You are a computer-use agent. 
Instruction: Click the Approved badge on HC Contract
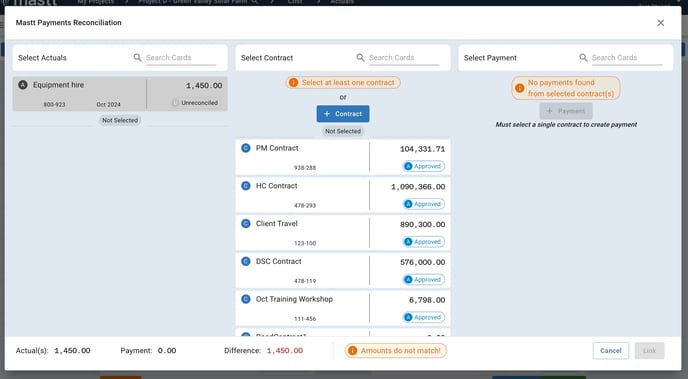coord(424,204)
